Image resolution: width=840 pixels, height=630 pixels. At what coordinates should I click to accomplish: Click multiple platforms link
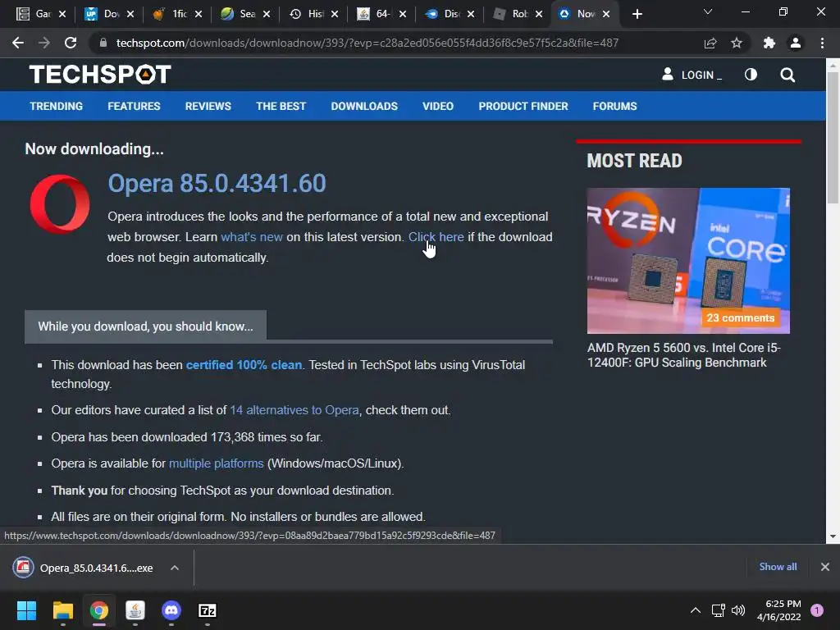pyautogui.click(x=217, y=463)
